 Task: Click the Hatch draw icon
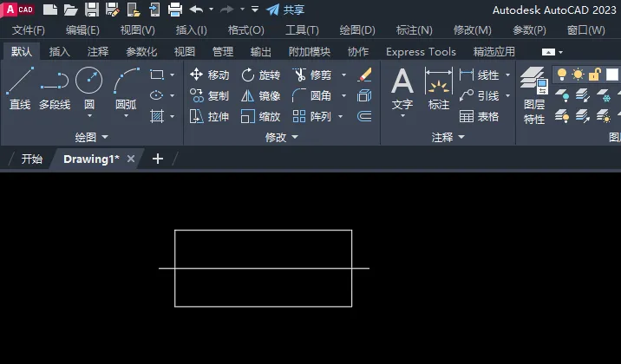coord(157,116)
